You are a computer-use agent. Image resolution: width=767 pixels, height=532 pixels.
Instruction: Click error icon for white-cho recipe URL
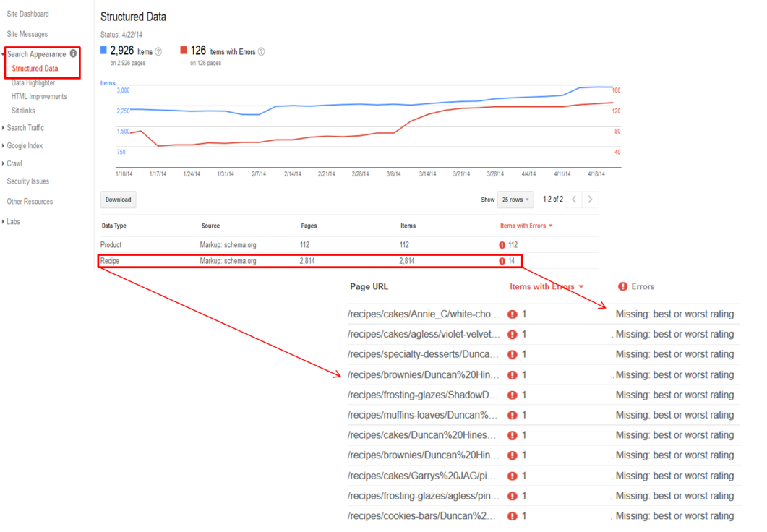click(x=513, y=314)
